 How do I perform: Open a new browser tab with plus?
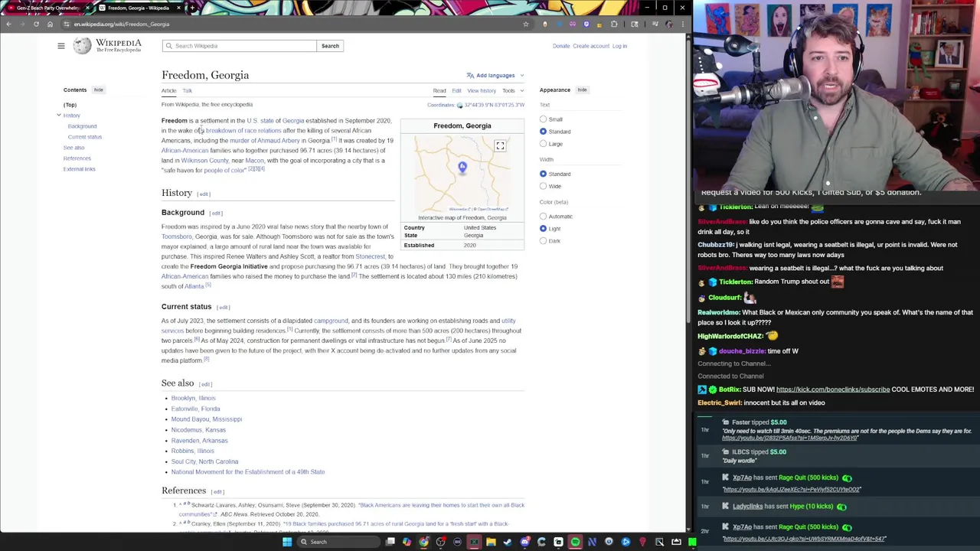(x=191, y=8)
